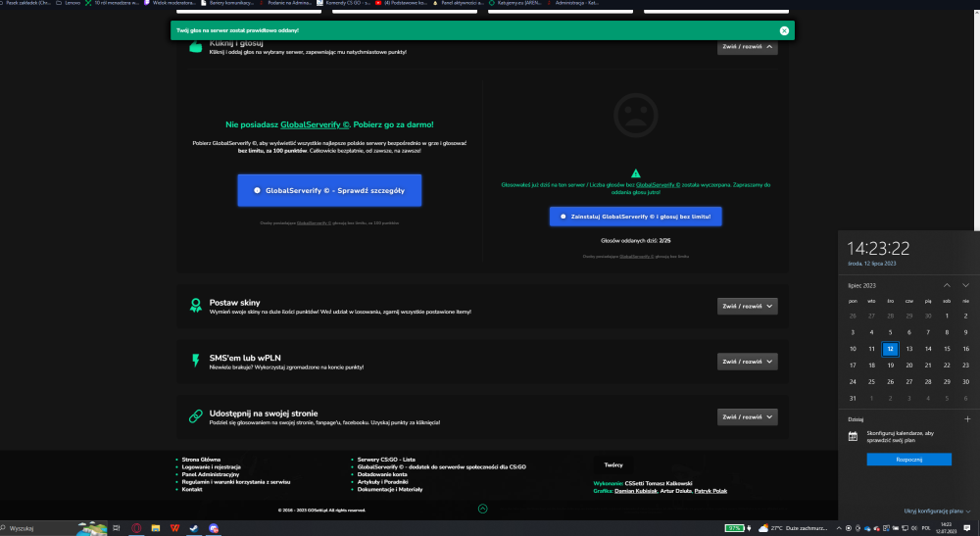
Task: Open Discord from the taskbar
Action: pyautogui.click(x=214, y=528)
